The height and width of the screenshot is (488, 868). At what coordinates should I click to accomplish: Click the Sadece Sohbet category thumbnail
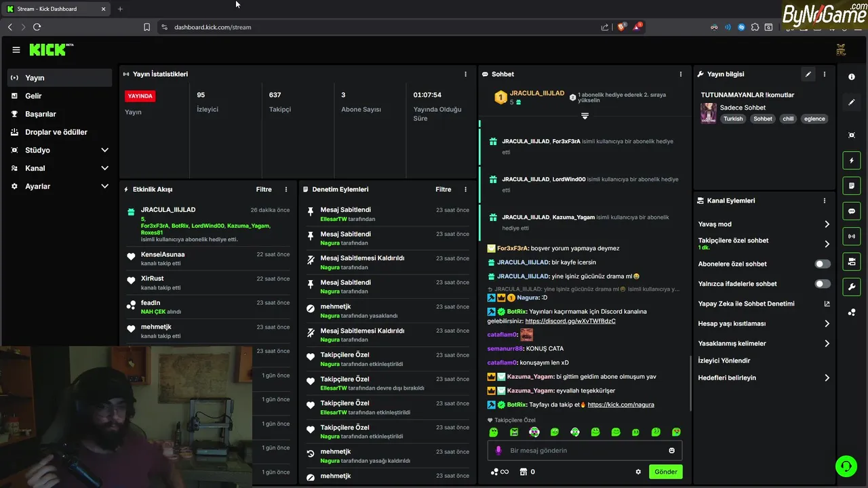point(709,113)
